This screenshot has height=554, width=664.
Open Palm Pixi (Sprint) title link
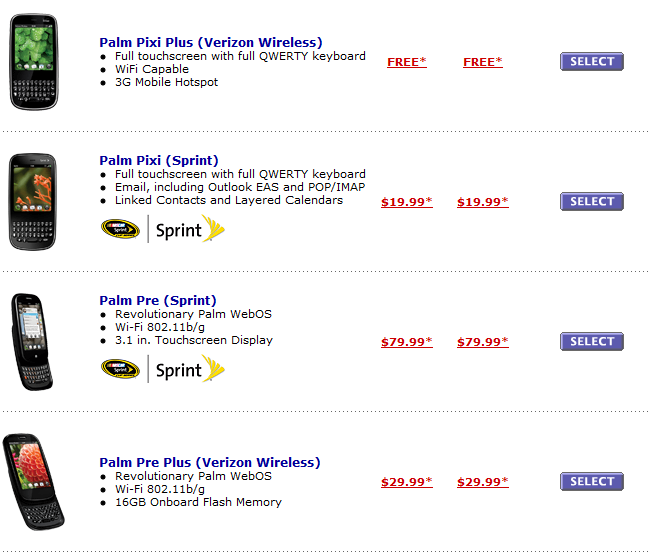click(159, 161)
